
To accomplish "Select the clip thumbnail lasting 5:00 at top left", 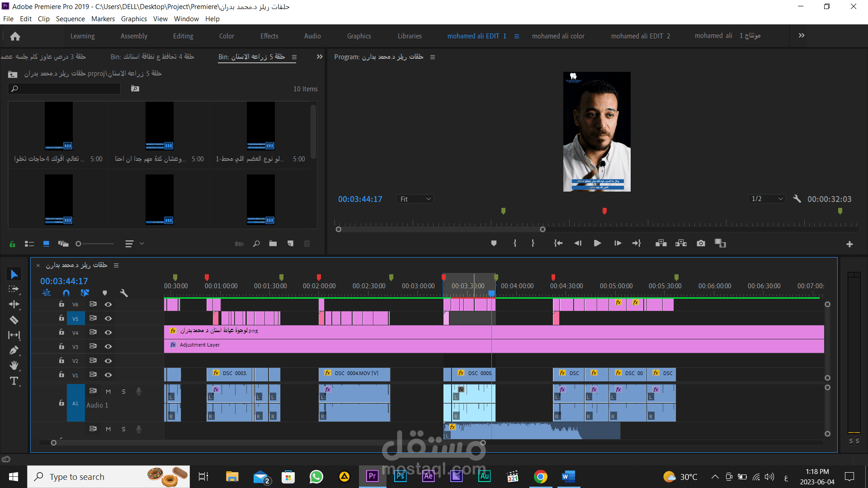I will tap(58, 126).
